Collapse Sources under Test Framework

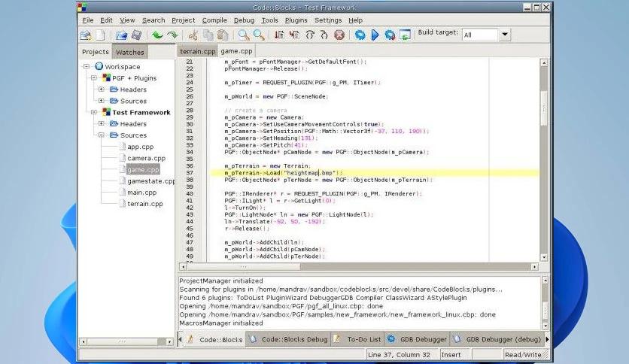(102, 135)
